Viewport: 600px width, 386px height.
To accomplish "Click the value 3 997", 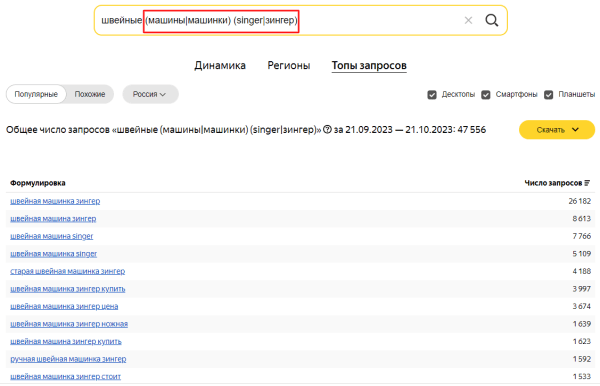I will [x=582, y=289].
